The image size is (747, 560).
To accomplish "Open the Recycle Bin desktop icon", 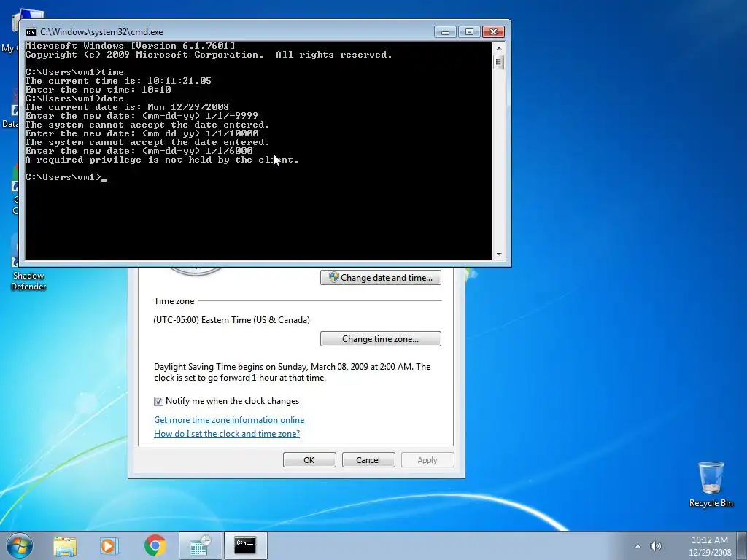I will [x=711, y=484].
